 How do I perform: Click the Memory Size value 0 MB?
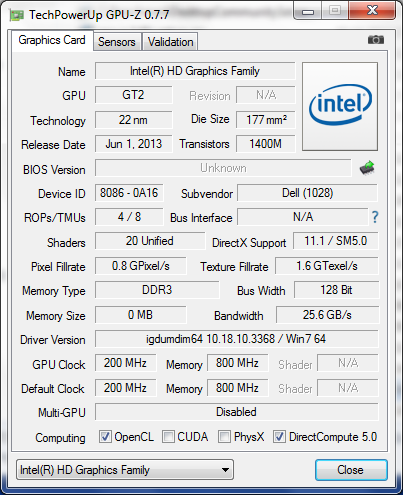pyautogui.click(x=141, y=315)
